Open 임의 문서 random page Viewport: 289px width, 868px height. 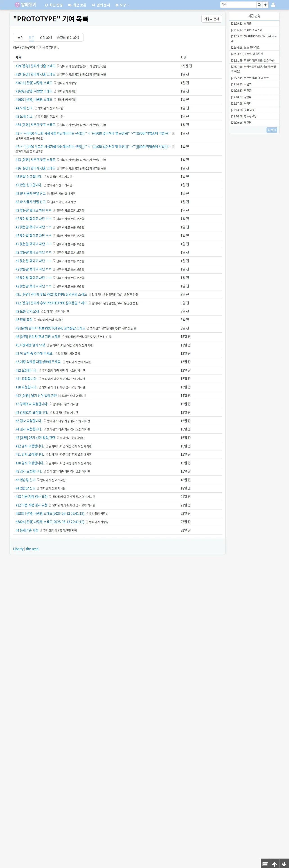click(101, 5)
